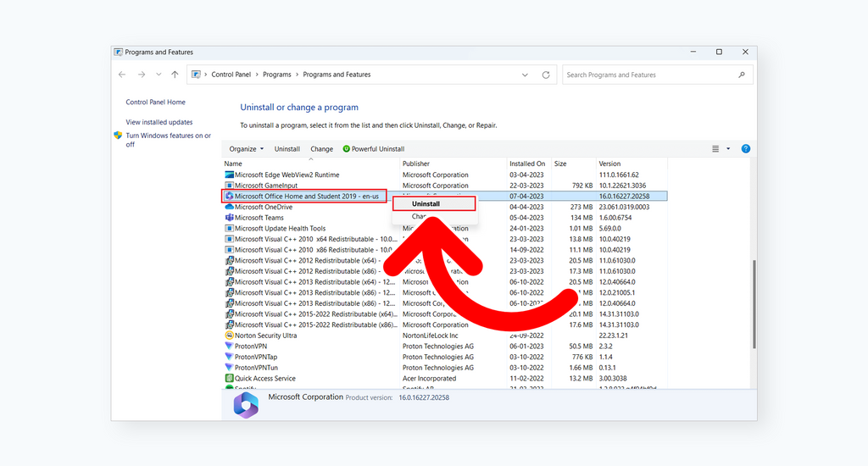Expand the address bar history dropdown

coord(525,75)
